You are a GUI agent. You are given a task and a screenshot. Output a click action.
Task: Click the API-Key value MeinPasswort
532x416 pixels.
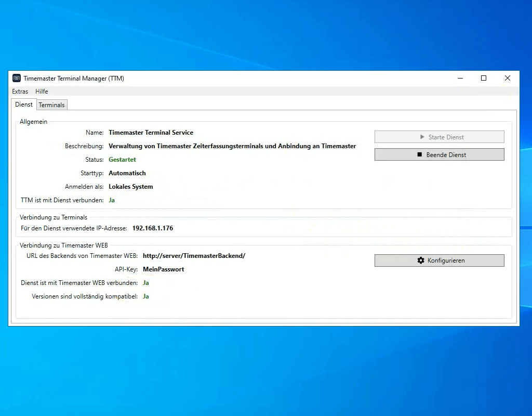click(x=163, y=269)
